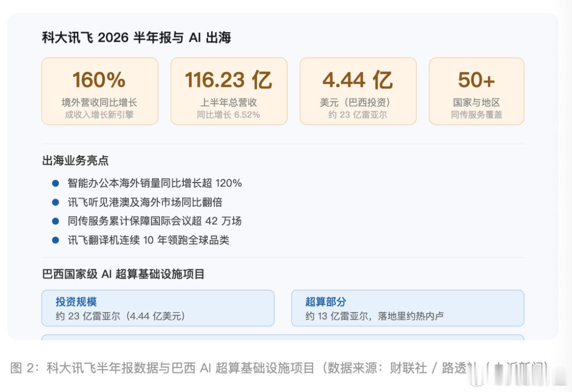
Task: Select the 160% overseas revenue growth card
Action: pos(100,91)
